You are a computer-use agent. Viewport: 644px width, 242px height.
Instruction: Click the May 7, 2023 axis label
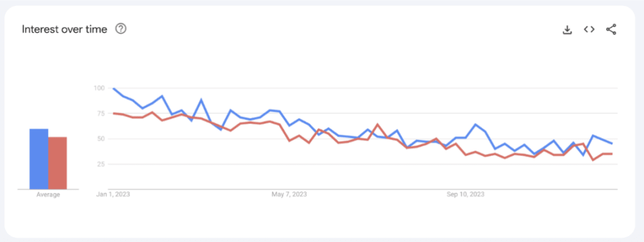(289, 195)
